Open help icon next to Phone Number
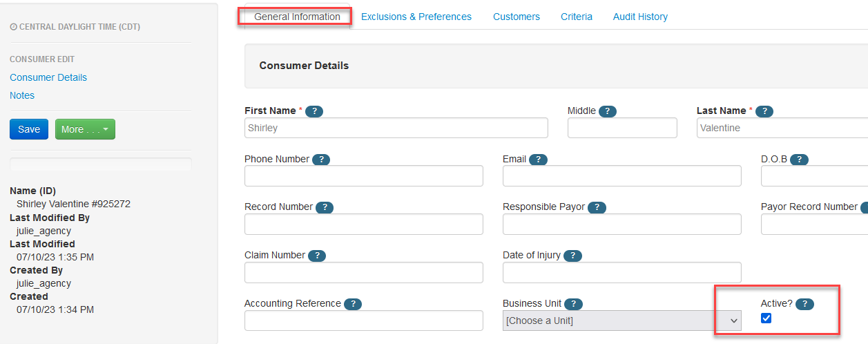This screenshot has width=868, height=344. [x=321, y=160]
